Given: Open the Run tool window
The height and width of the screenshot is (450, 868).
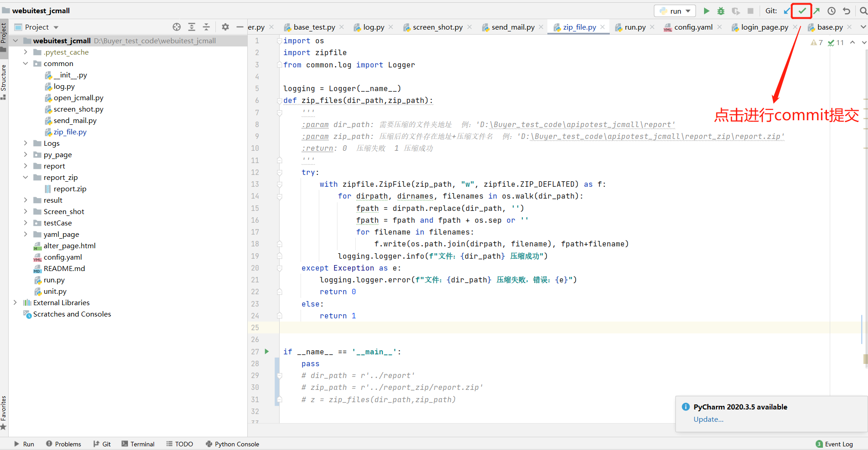Looking at the screenshot, I should coord(24,444).
